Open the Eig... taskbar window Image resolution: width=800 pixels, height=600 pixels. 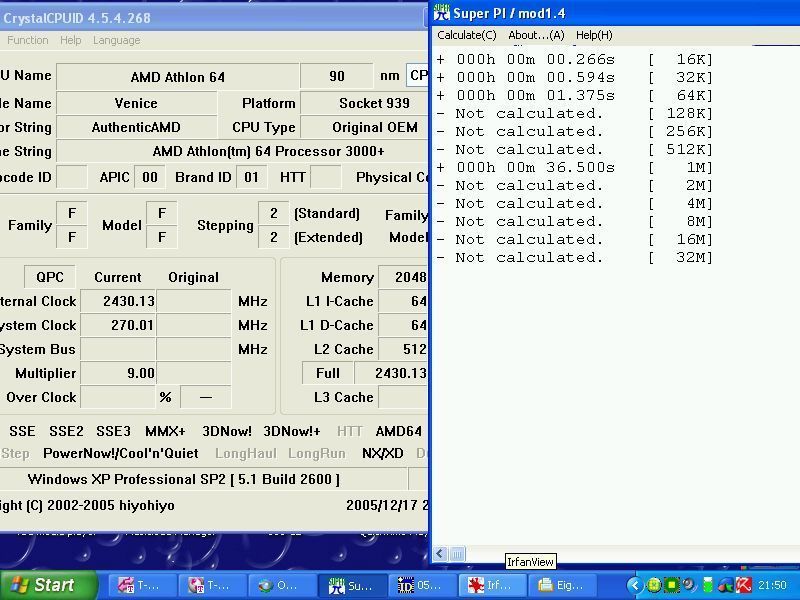point(562,585)
